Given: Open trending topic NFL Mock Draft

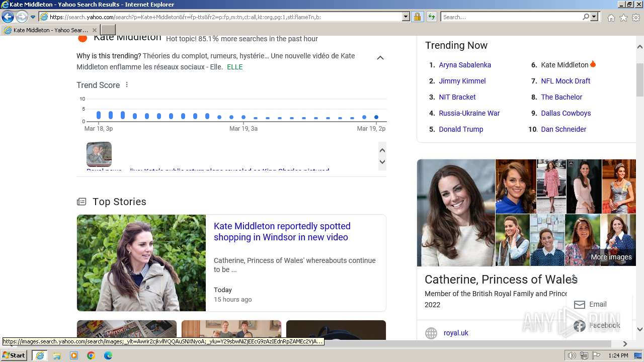Looking at the screenshot, I should pos(566,81).
